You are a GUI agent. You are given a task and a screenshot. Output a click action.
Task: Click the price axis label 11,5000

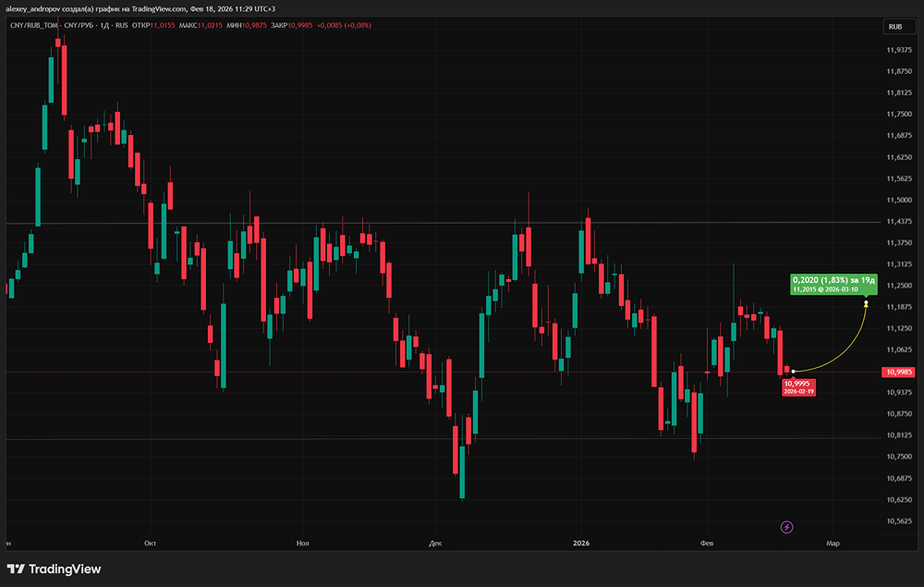tap(899, 200)
